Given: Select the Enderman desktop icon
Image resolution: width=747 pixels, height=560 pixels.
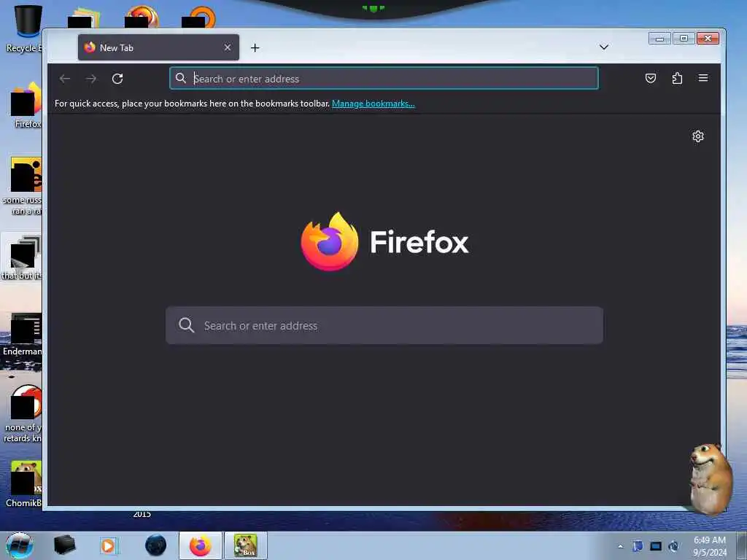Looking at the screenshot, I should [23, 335].
